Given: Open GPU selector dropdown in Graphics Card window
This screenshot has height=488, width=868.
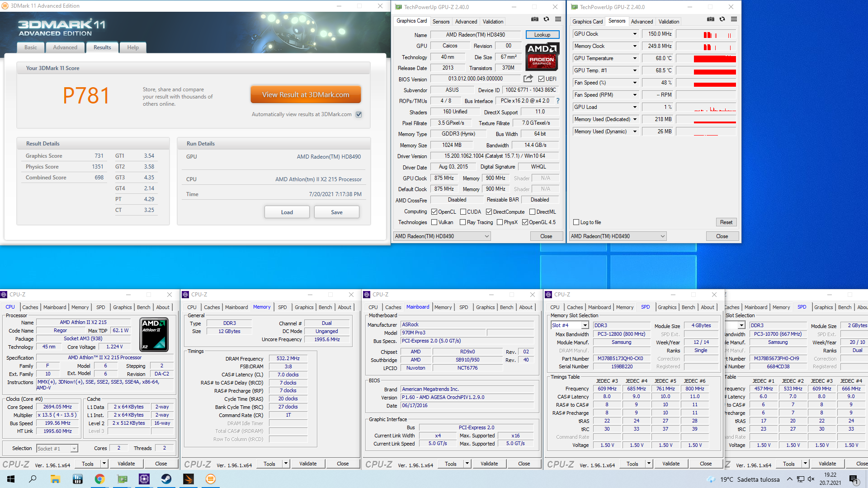Looking at the screenshot, I should point(442,236).
